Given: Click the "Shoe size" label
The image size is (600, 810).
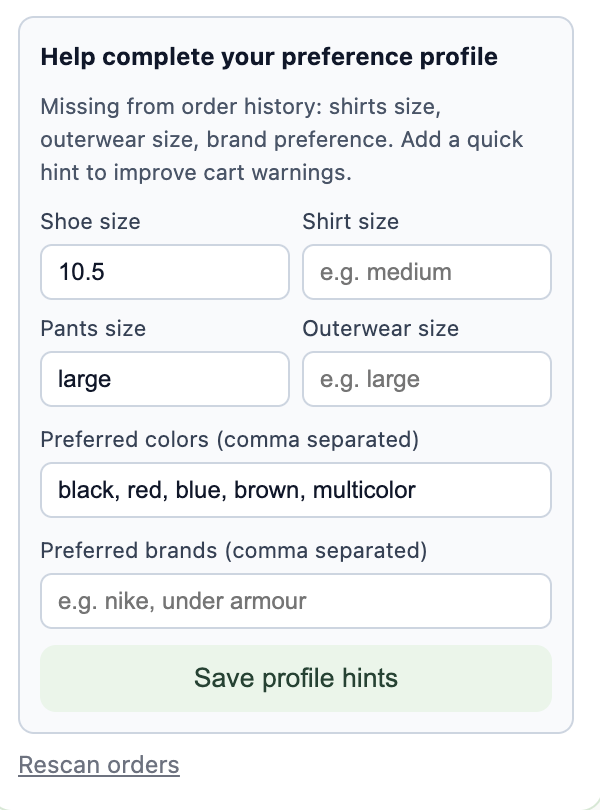Looking at the screenshot, I should (91, 221).
